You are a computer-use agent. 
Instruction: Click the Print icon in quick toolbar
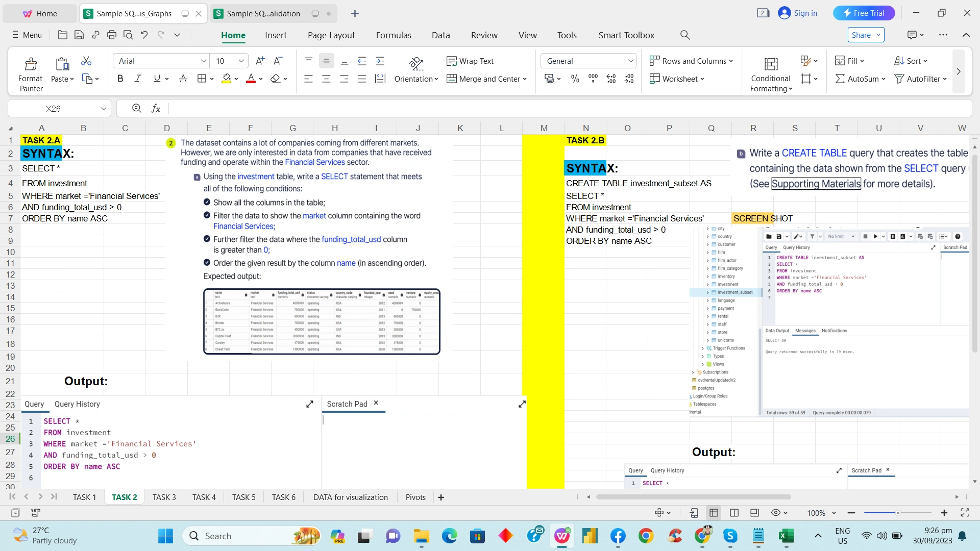[112, 35]
